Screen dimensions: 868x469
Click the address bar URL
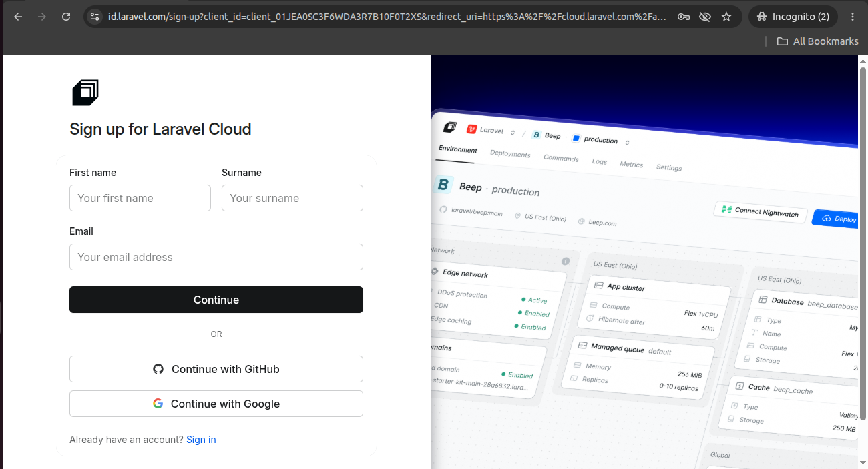[387, 17]
